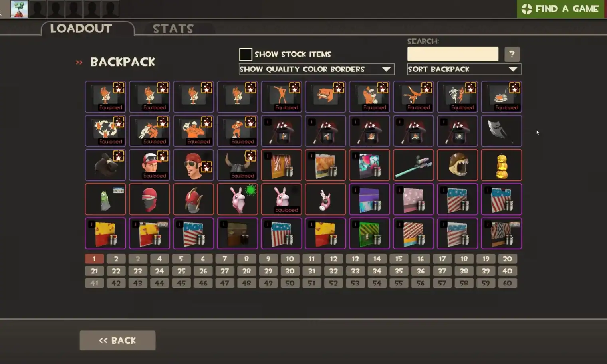Focus the backpack search field

click(453, 54)
